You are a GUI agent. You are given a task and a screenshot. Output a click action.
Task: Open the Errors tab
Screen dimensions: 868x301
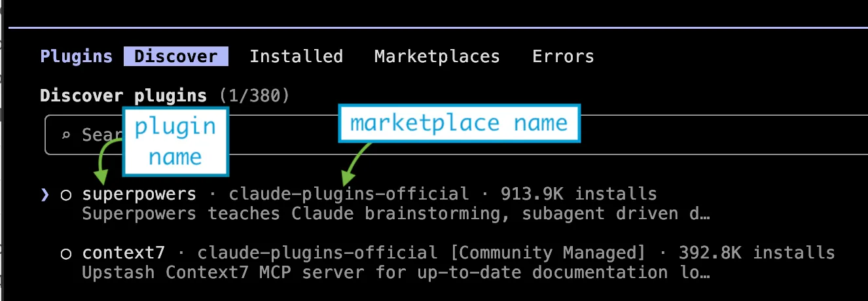[x=563, y=56]
